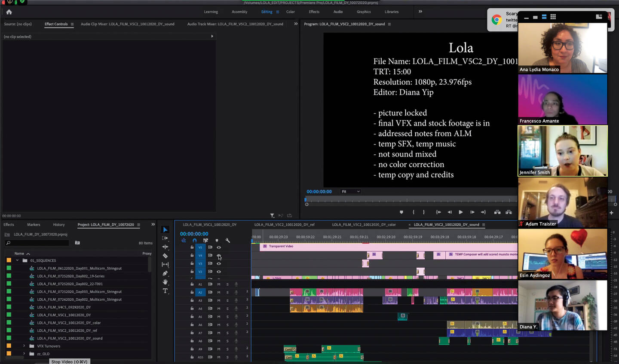619x364 pixels.
Task: Click Chrome icon in notification banner
Action: pos(497,20)
